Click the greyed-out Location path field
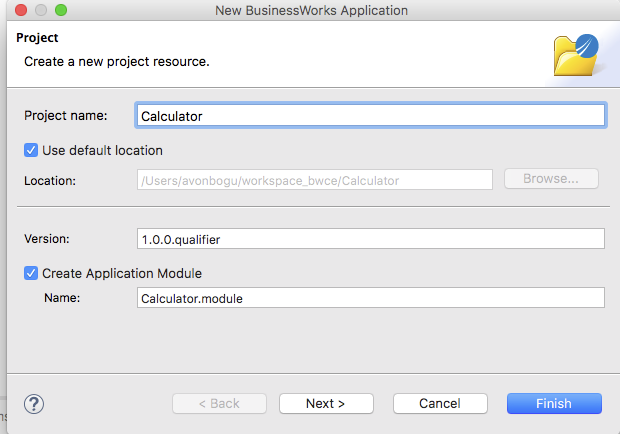620x434 pixels. pyautogui.click(x=314, y=180)
